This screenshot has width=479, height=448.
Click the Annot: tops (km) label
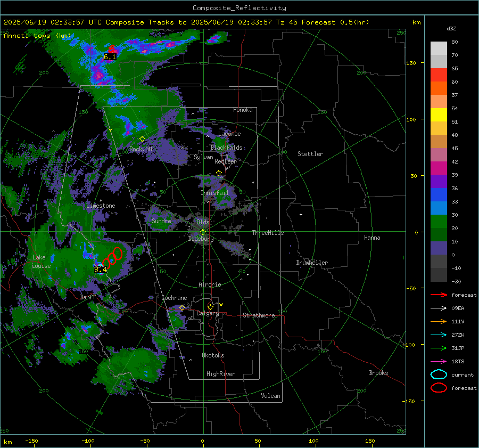37,36
